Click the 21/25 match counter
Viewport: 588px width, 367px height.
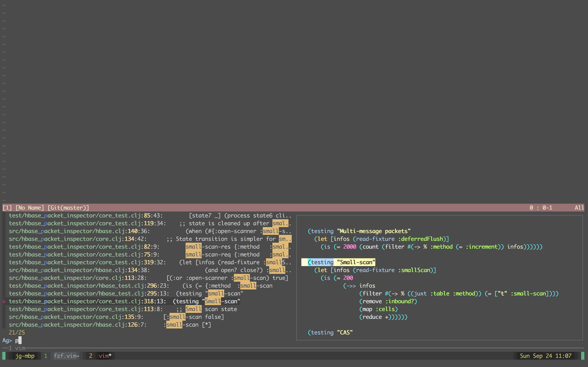(17, 332)
